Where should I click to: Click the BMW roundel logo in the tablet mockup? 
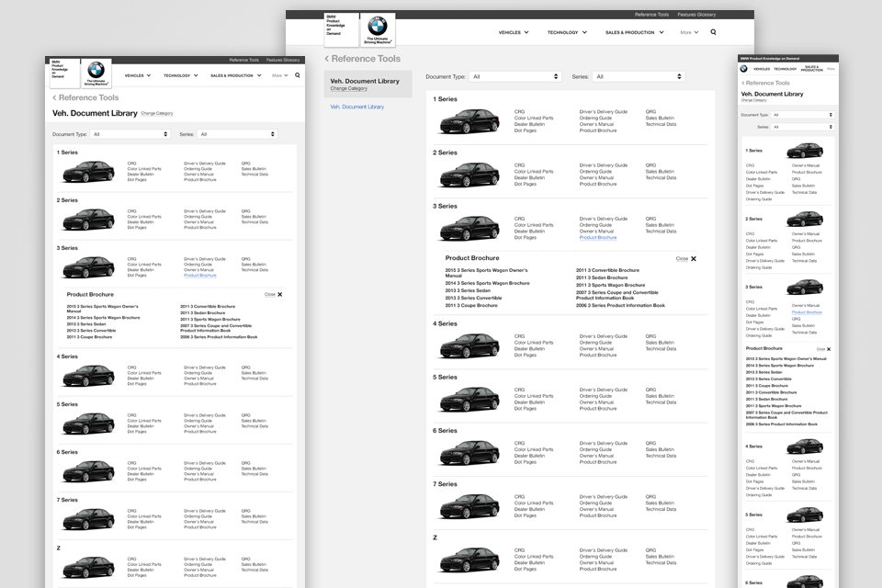[x=96, y=70]
